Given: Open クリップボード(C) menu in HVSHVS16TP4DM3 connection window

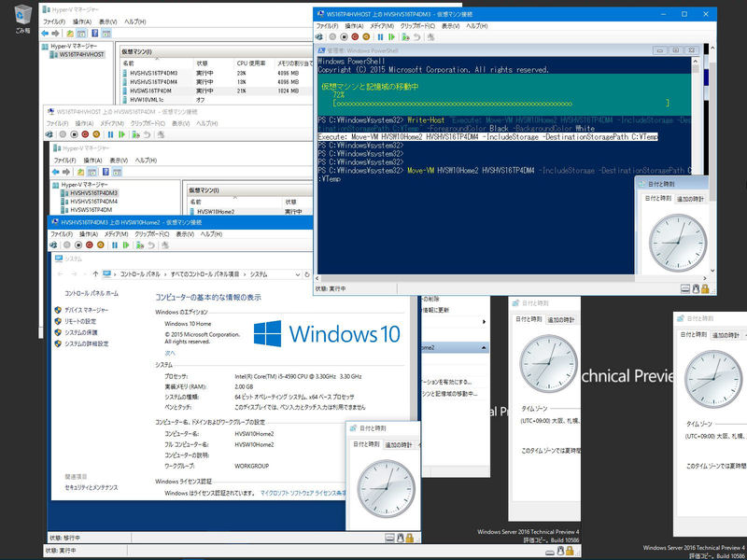Looking at the screenshot, I should pyautogui.click(x=417, y=26).
